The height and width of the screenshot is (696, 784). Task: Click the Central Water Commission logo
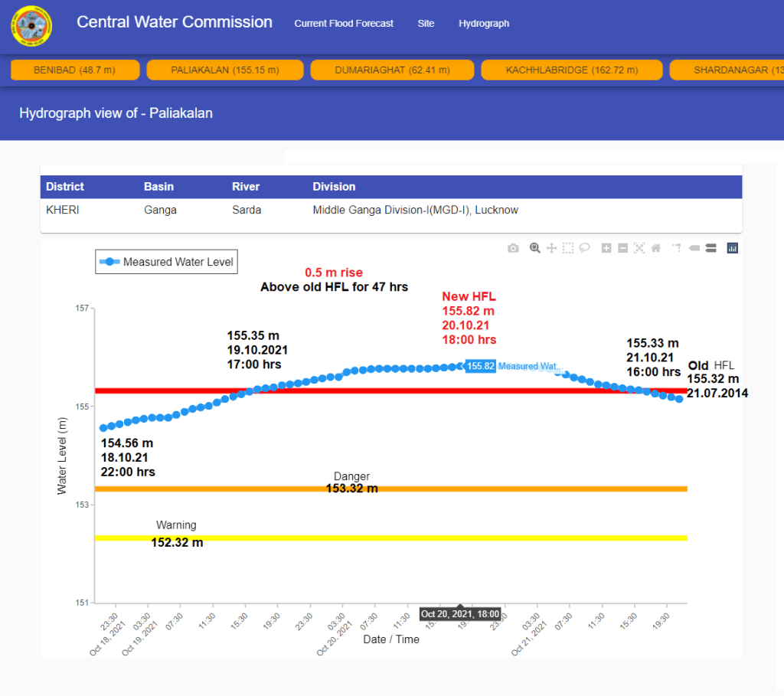coord(31,27)
